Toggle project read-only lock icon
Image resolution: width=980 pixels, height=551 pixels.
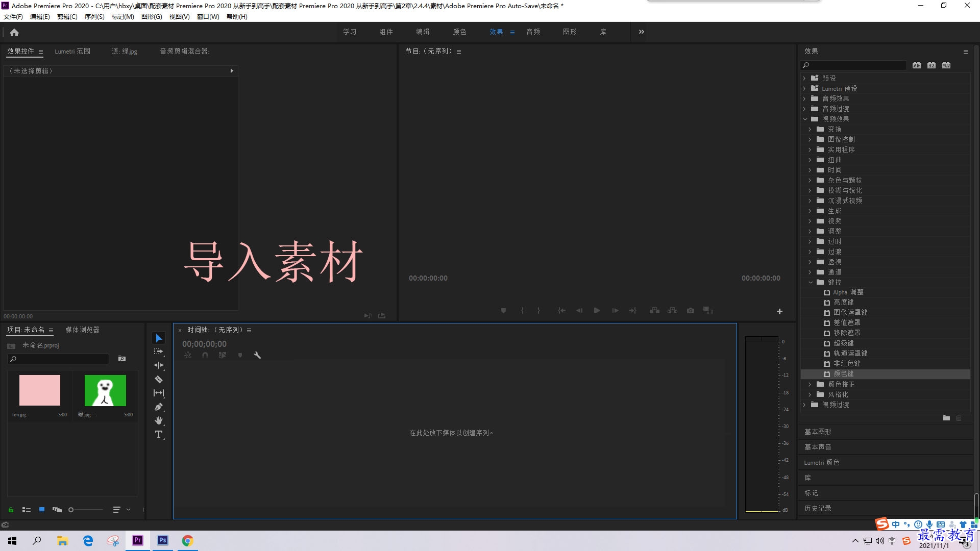pos(11,510)
